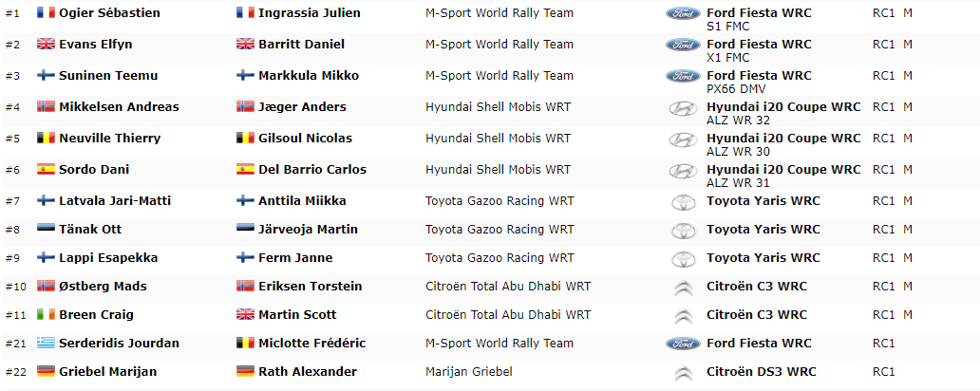Open Toyota Yaris WRC in Lappi's row
Image resolution: width=980 pixels, height=391 pixels.
(x=763, y=258)
